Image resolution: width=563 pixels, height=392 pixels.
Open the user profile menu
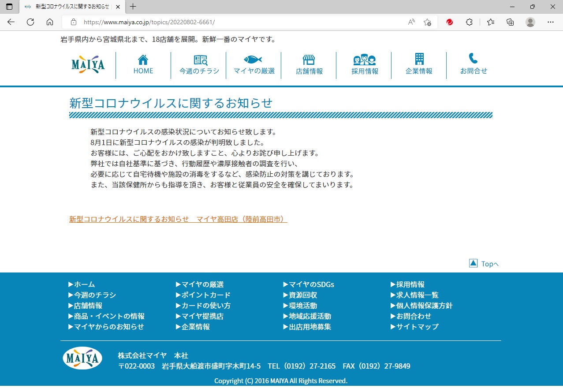tap(530, 22)
